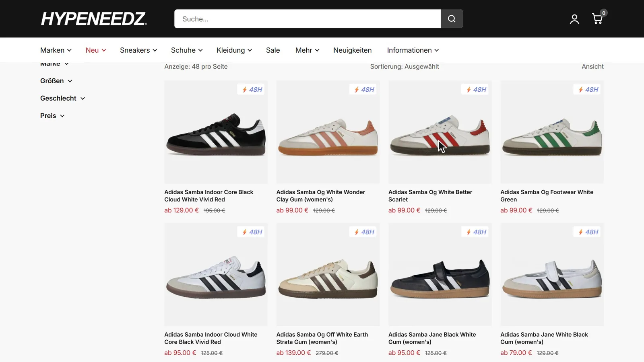This screenshot has height=362, width=644.
Task: Expand the Neu menu
Action: pyautogui.click(x=96, y=50)
